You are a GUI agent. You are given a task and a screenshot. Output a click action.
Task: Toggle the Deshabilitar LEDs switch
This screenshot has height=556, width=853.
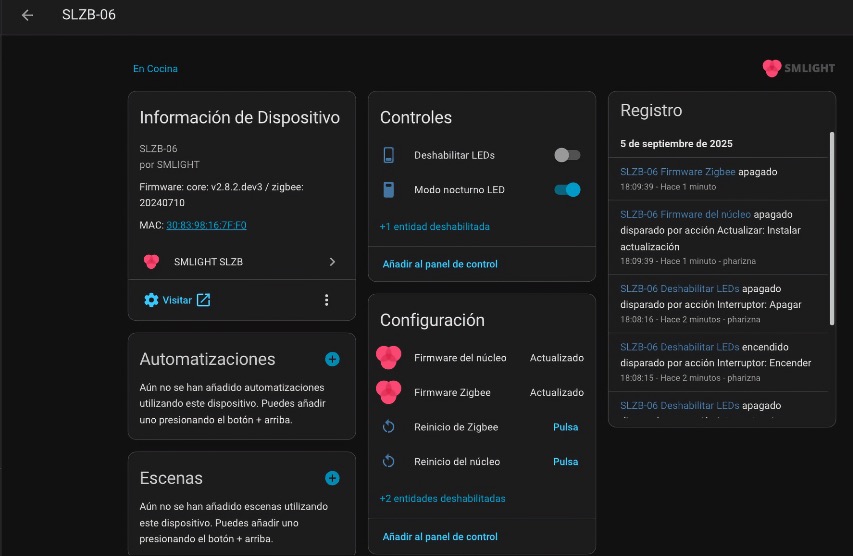click(x=567, y=155)
